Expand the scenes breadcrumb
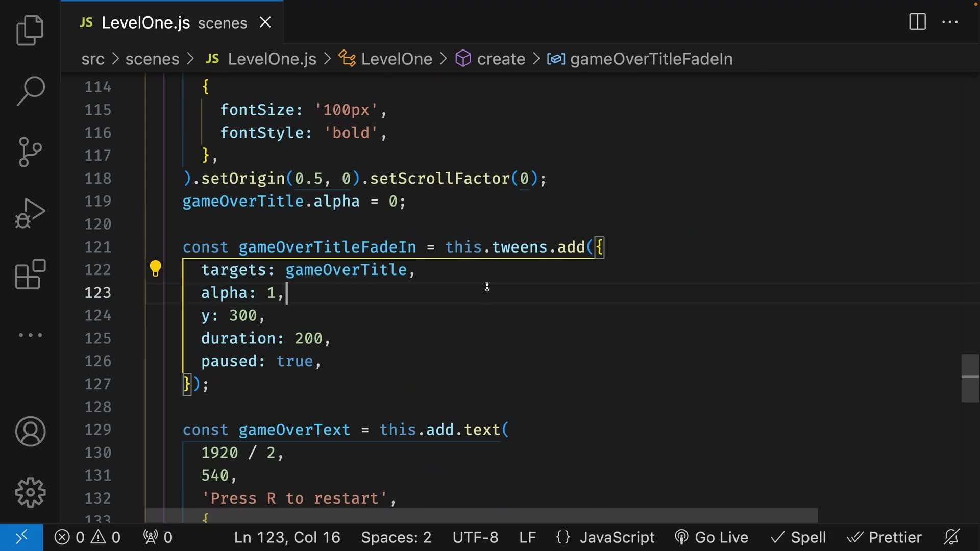980x551 pixels. 152,59
